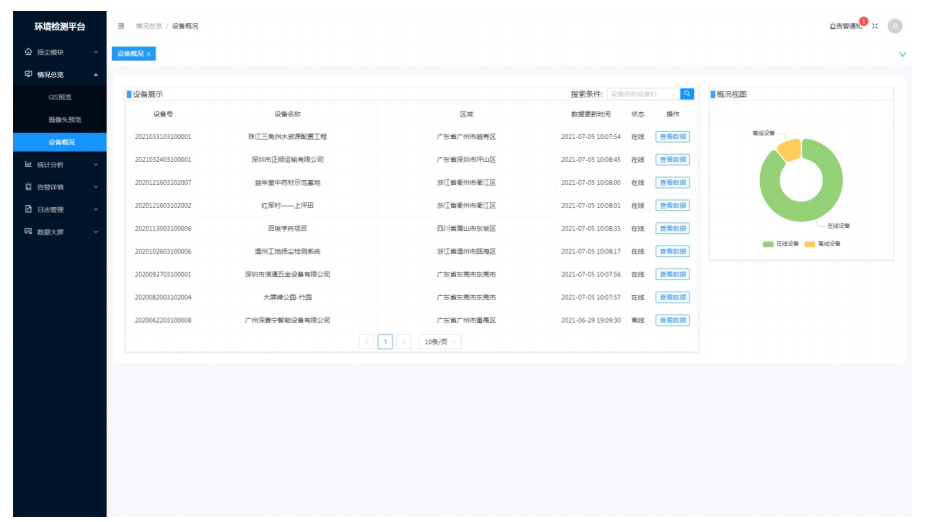Click the fullscreen toggle icon
947x522 pixels.
click(875, 26)
